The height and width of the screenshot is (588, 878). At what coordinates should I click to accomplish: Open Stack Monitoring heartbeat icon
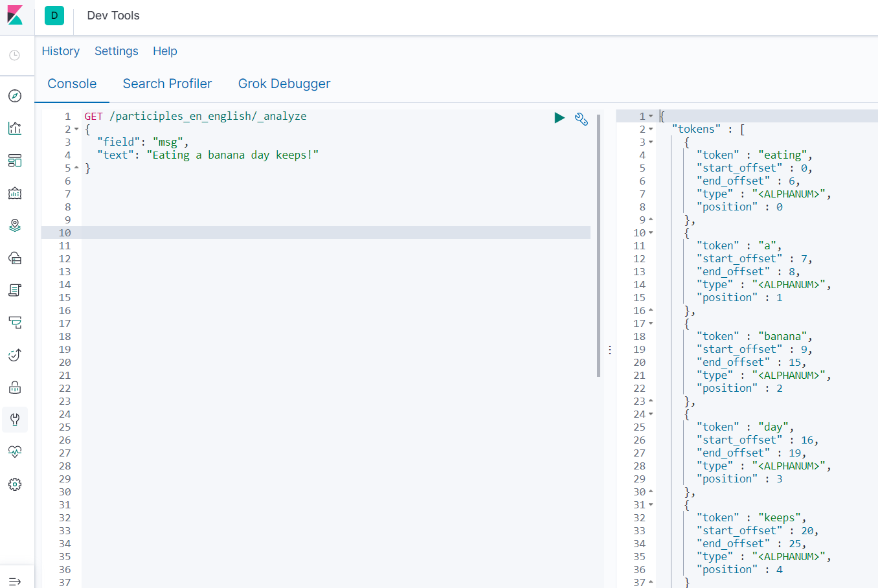(x=15, y=452)
